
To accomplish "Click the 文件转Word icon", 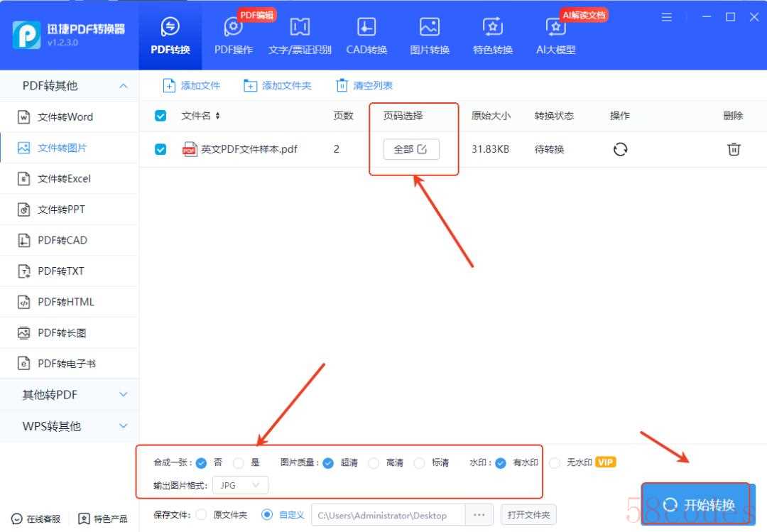I will [24, 117].
